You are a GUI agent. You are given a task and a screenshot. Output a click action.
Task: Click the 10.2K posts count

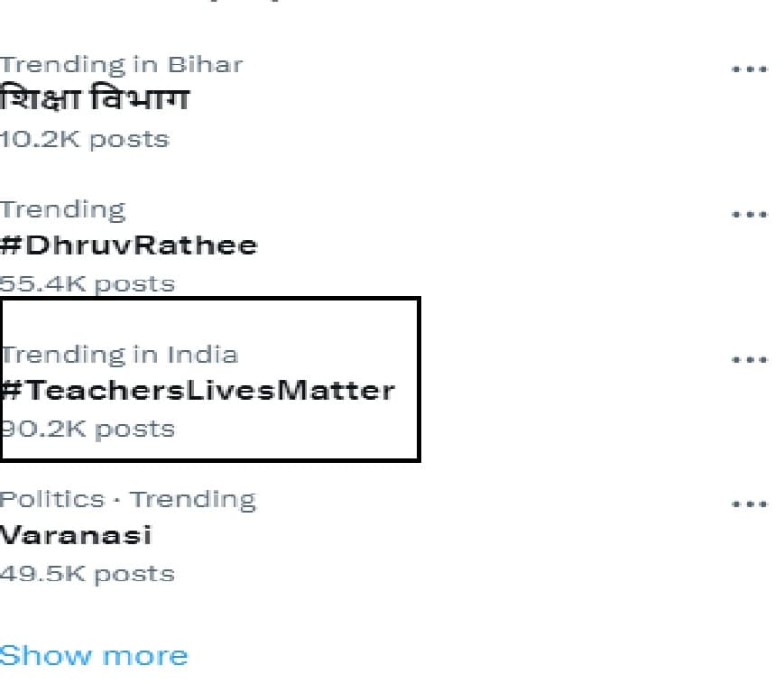coord(84,139)
